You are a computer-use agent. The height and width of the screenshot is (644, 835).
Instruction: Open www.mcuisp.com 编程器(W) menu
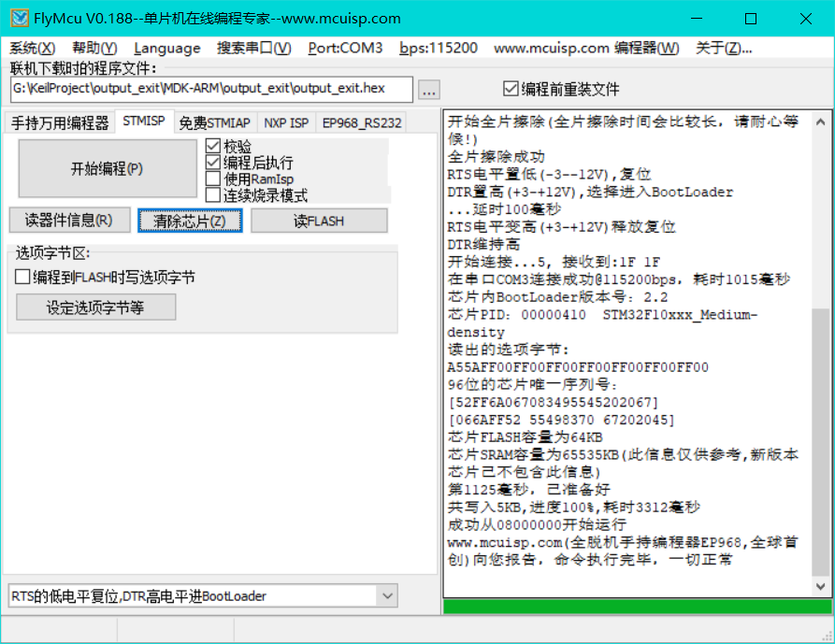click(x=585, y=48)
